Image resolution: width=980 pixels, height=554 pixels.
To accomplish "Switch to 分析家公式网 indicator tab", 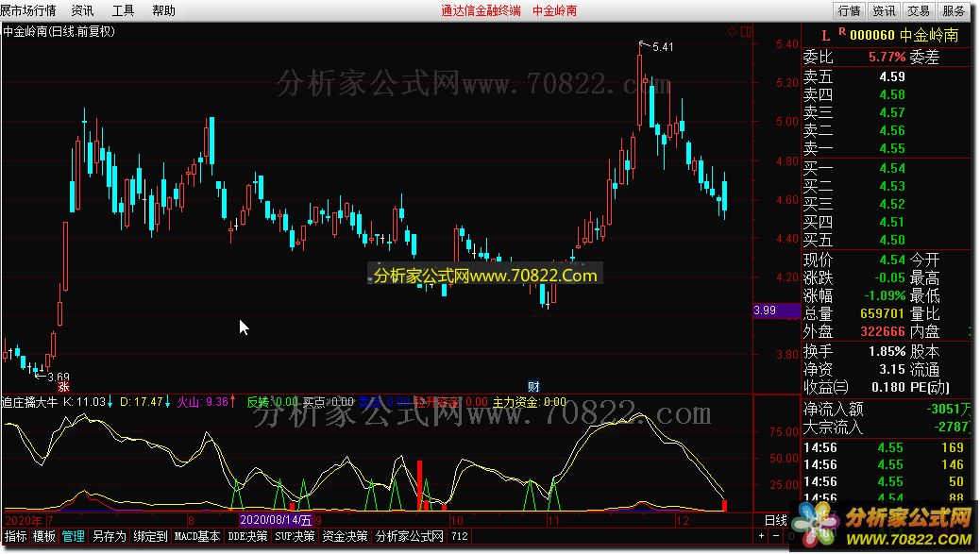I will (410, 536).
